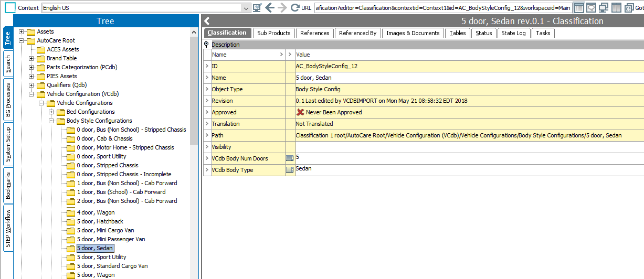Collapse the editor with the left chevron
This screenshot has height=279, width=644.
click(207, 22)
